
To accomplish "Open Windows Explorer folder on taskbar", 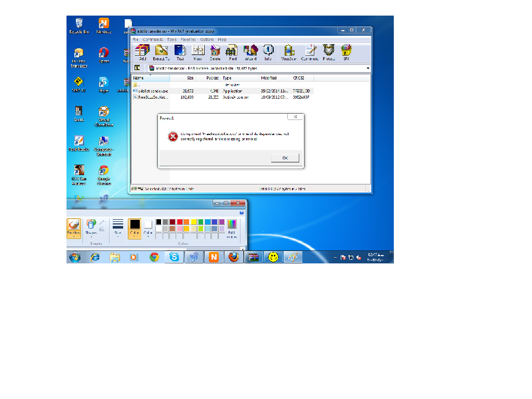I will coord(115,257).
